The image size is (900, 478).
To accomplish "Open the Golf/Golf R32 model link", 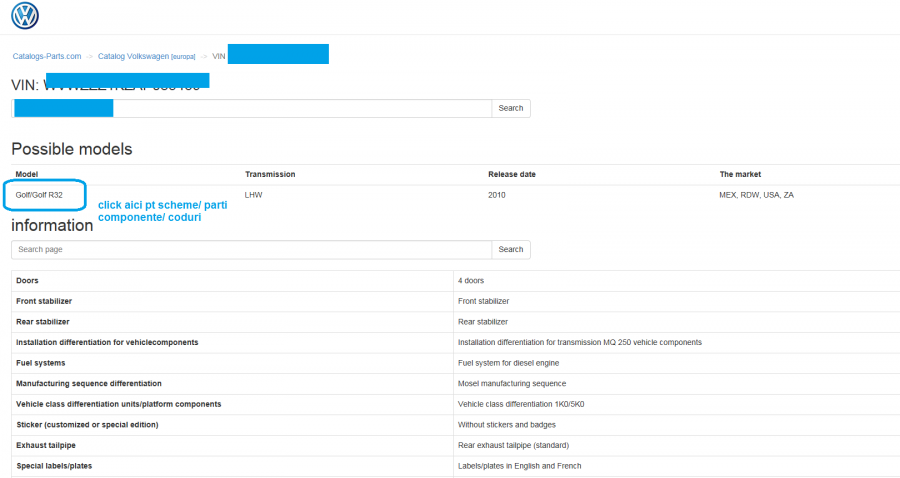I will pos(39,195).
